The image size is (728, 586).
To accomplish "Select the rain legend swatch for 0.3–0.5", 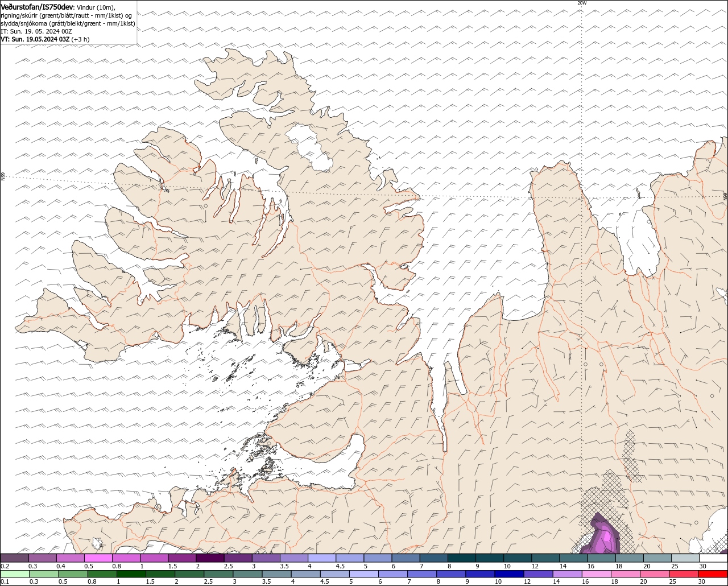I will pos(44,573).
